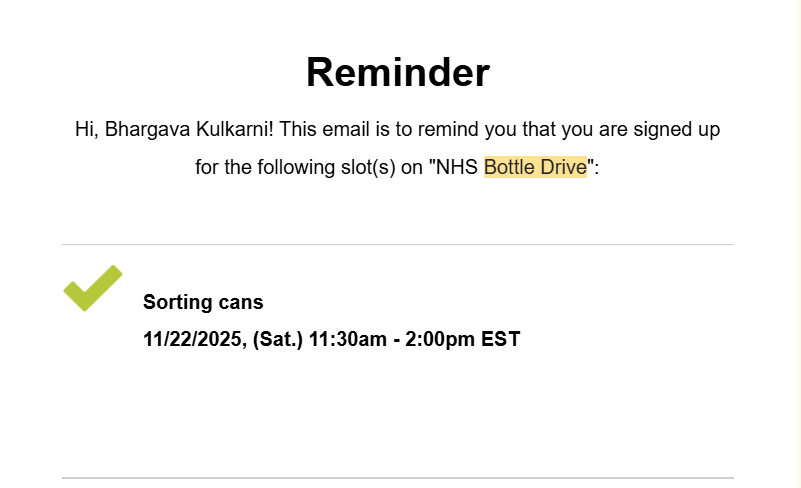Click the green checkmark icon
The width and height of the screenshot is (801, 488).
coord(92,288)
